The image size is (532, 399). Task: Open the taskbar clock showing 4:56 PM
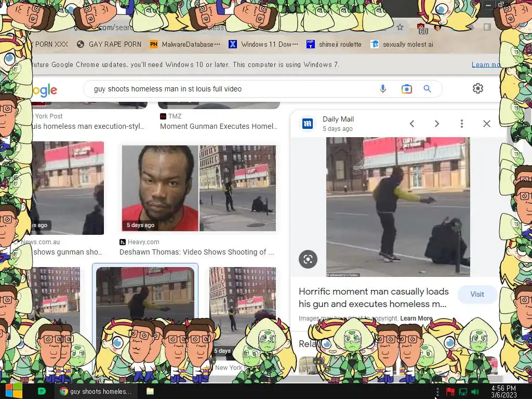point(503,391)
